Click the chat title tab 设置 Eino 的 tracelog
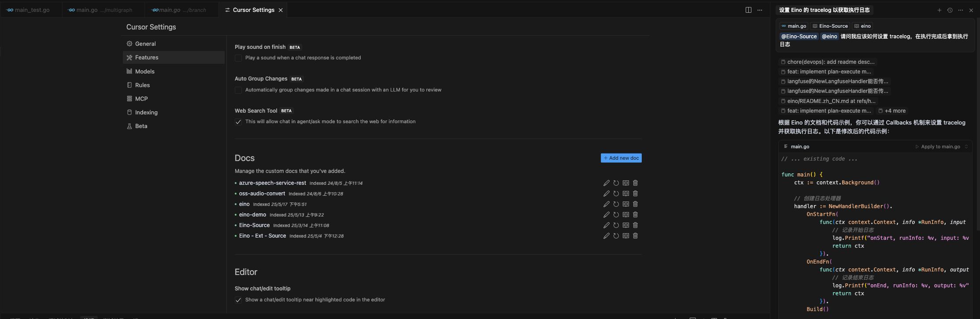980x319 pixels. tap(824, 10)
